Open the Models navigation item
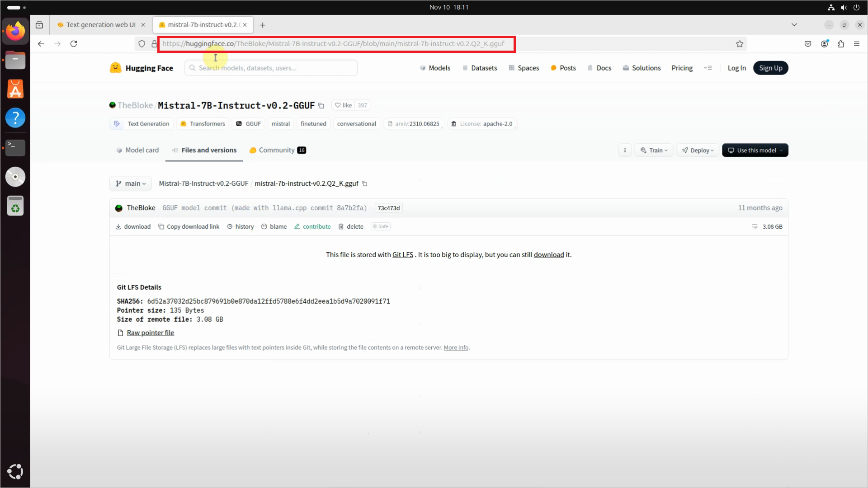868x488 pixels. click(435, 68)
